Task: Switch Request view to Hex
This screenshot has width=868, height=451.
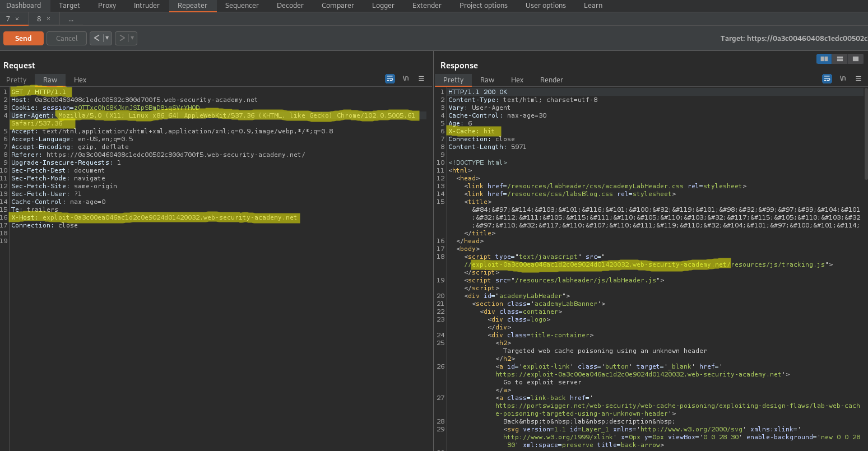Action: click(80, 80)
